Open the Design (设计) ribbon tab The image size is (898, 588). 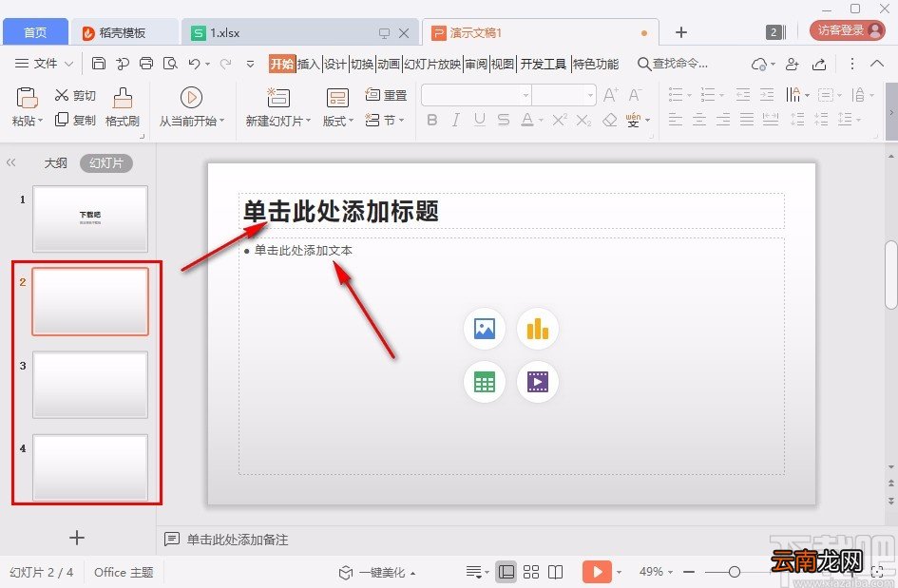pos(335,65)
